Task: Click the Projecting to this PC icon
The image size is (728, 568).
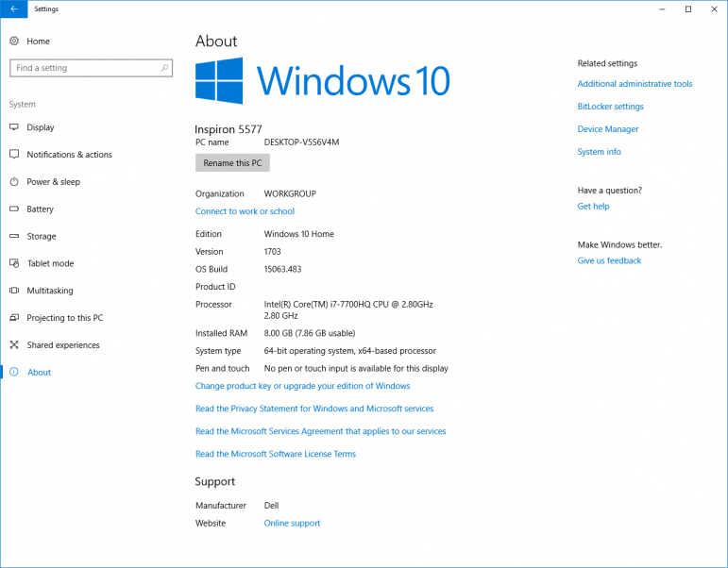Action: click(14, 317)
